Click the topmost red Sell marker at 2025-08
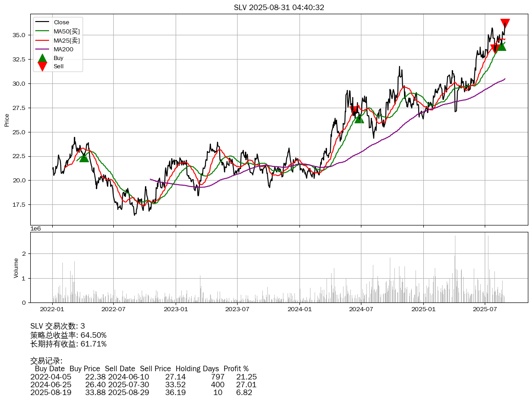This screenshot has width=532, height=401. [x=505, y=24]
